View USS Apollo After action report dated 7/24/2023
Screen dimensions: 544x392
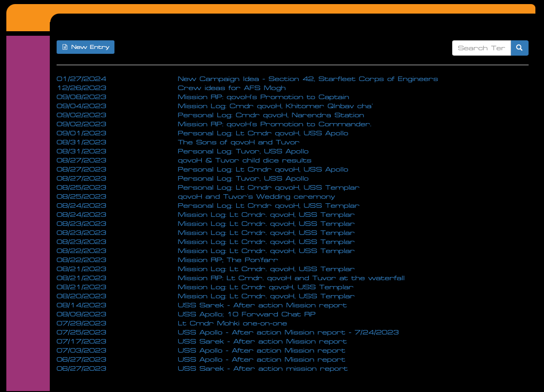coord(288,332)
